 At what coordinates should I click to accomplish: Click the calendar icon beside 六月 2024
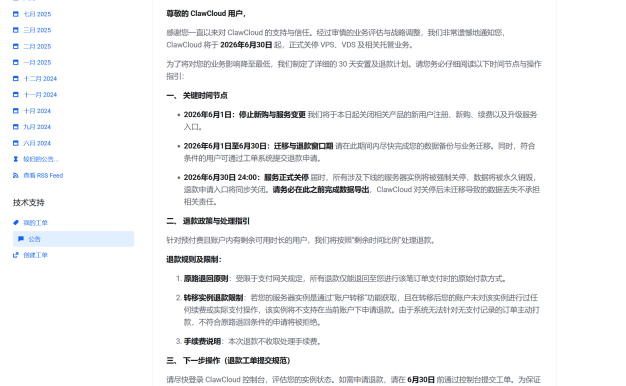pos(16,143)
